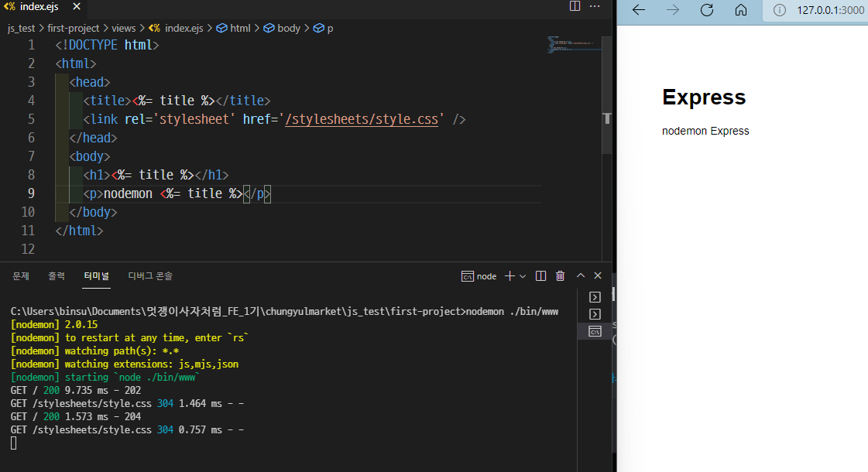868x472 pixels.
Task: Open browser home page
Action: pos(741,10)
